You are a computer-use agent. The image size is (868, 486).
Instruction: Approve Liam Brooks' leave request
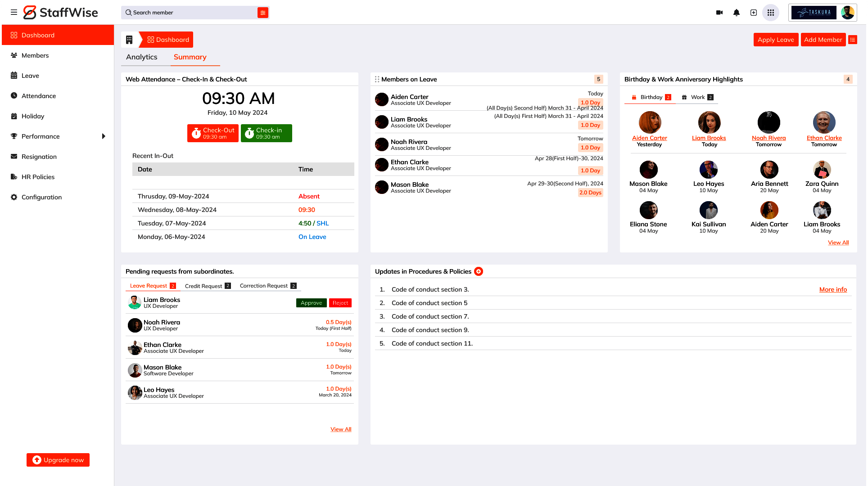point(312,303)
